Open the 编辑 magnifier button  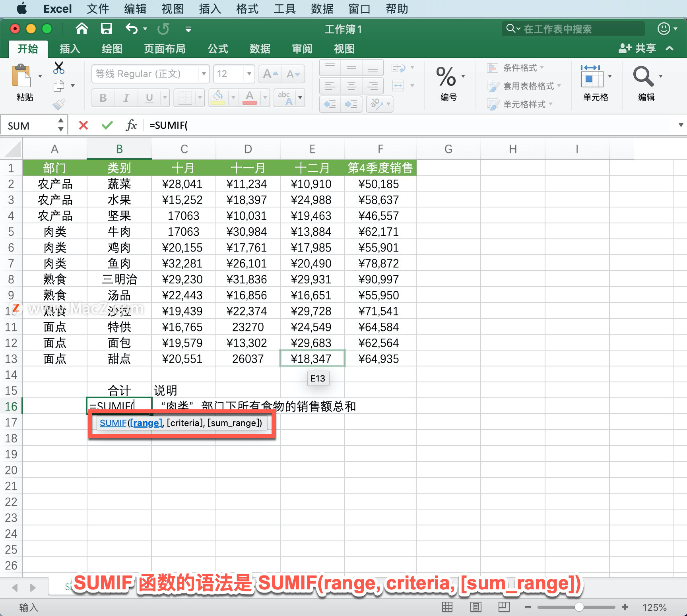click(x=644, y=76)
